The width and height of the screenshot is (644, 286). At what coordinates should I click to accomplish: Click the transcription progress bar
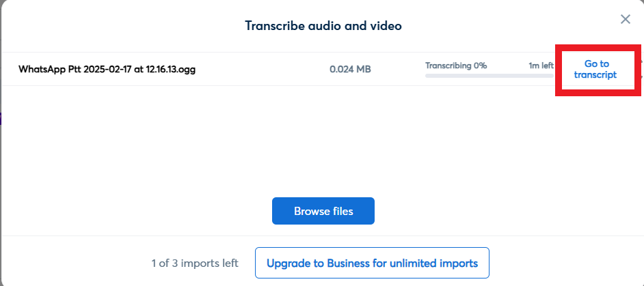(x=489, y=76)
